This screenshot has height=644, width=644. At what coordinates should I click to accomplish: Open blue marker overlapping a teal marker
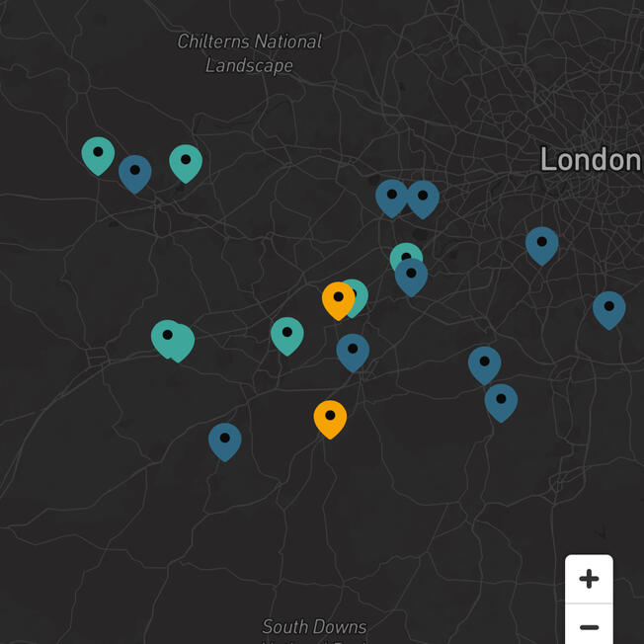coord(411,276)
